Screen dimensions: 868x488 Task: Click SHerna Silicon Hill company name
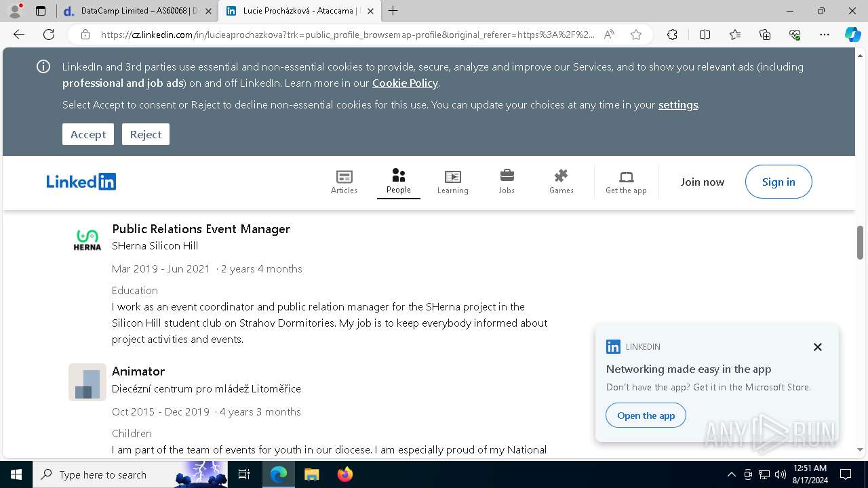(155, 246)
